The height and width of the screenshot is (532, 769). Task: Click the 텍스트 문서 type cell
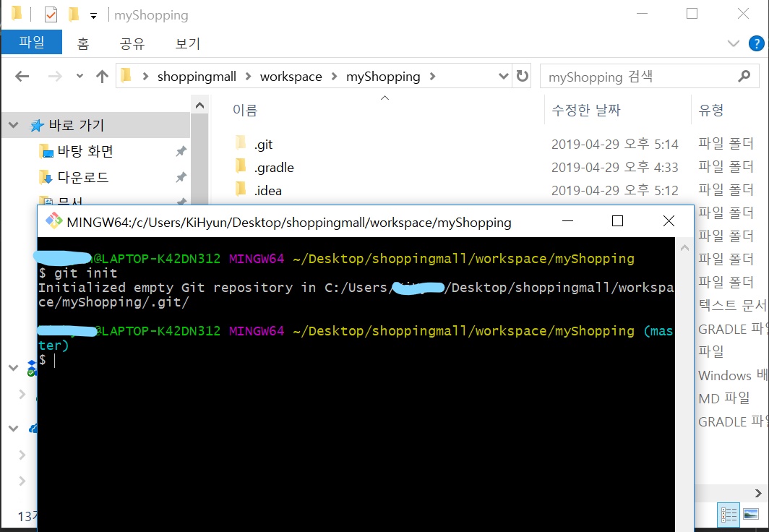[732, 306]
